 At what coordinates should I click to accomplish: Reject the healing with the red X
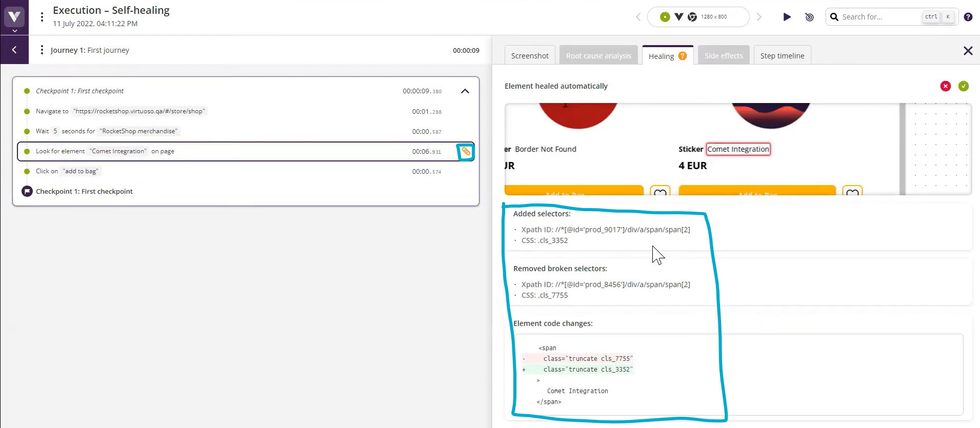pyautogui.click(x=945, y=86)
